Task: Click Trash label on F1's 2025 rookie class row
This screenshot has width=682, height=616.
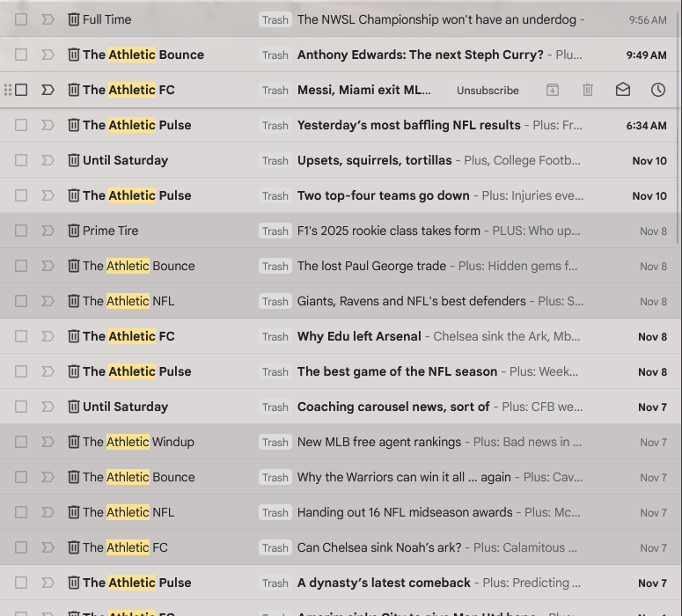Action: 275,231
